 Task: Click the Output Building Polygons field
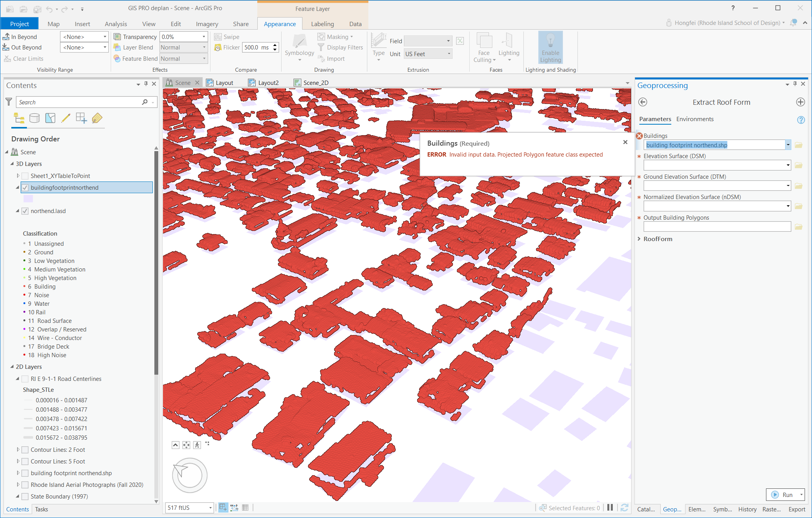717,227
